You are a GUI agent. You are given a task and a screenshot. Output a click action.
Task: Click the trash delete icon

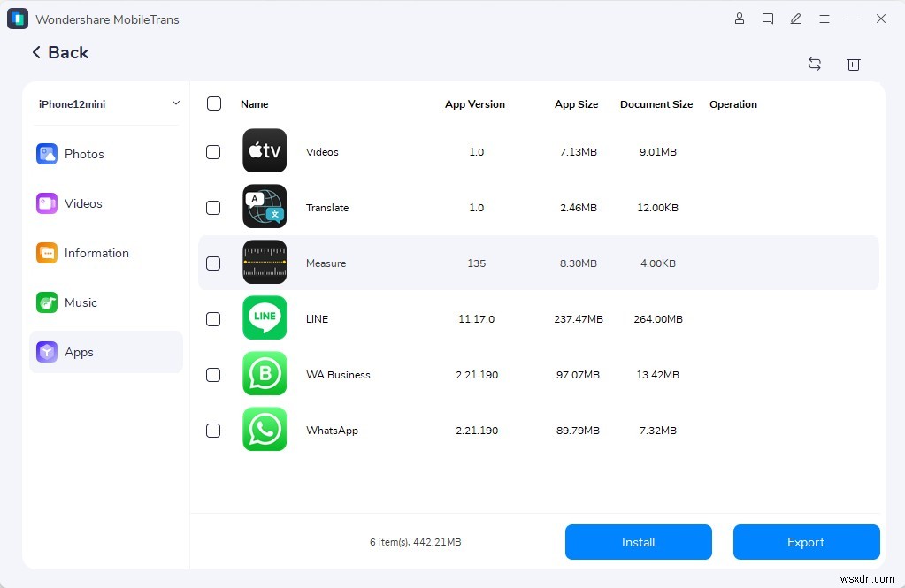coord(853,63)
